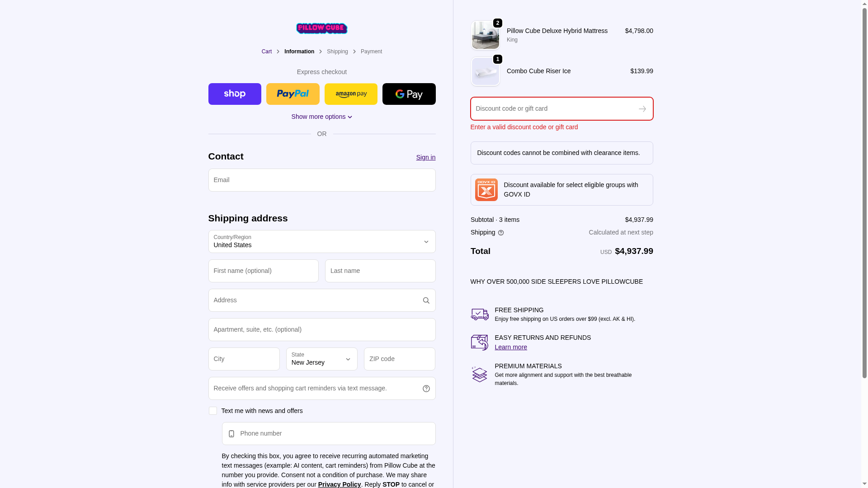Click the Pillow Cube mattress thumbnail
This screenshot has height=488, width=868.
[485, 35]
